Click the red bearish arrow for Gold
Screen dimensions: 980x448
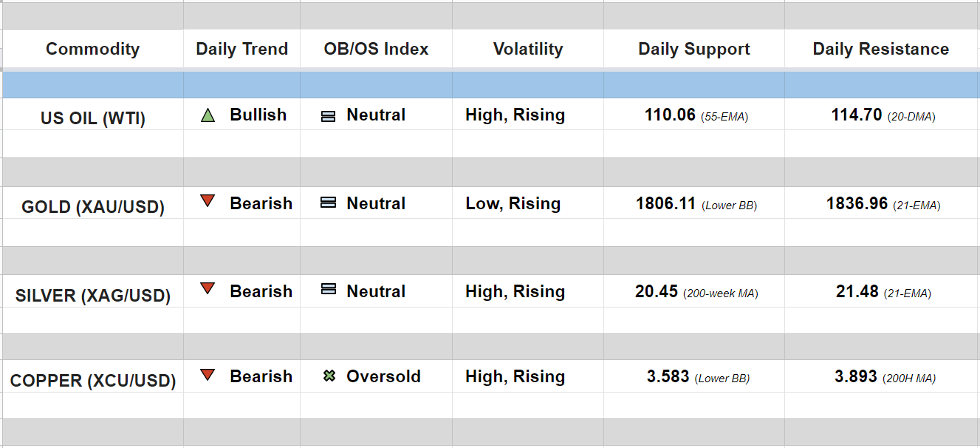pyautogui.click(x=208, y=201)
